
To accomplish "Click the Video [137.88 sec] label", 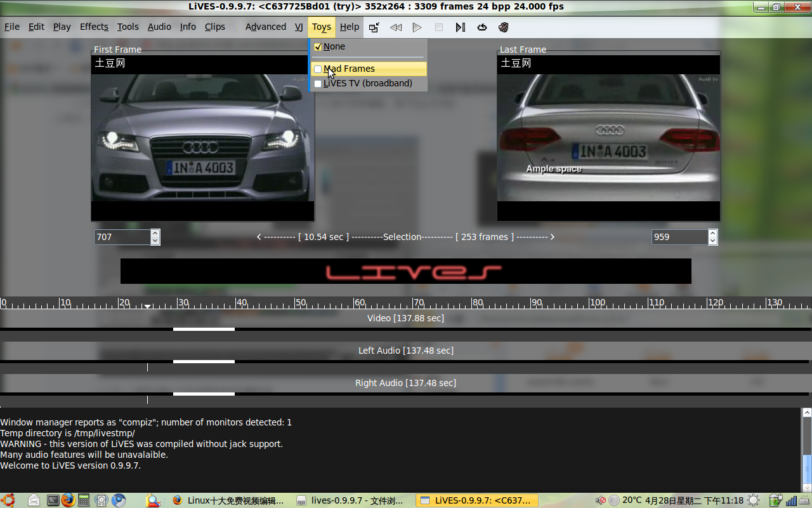I will tap(406, 318).
